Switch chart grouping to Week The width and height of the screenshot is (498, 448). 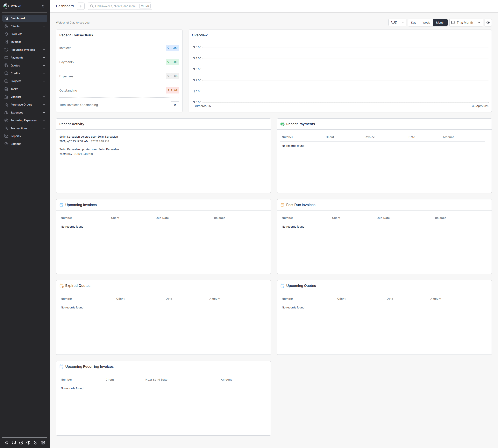426,22
